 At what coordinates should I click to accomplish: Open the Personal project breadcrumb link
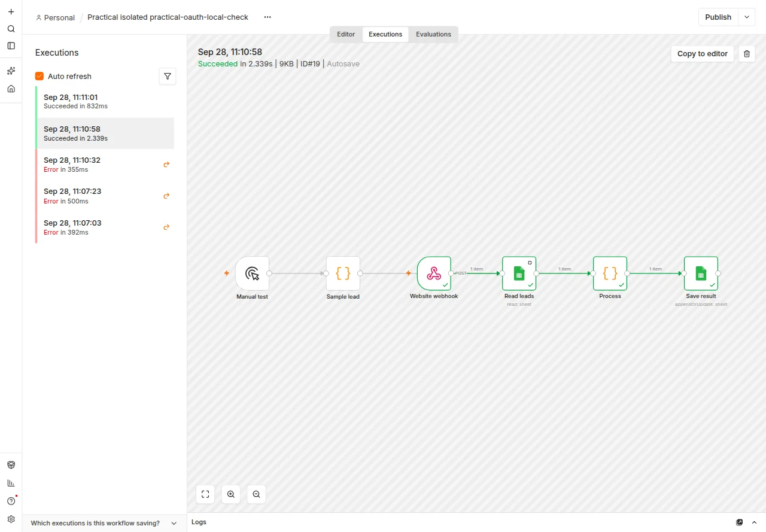55,17
